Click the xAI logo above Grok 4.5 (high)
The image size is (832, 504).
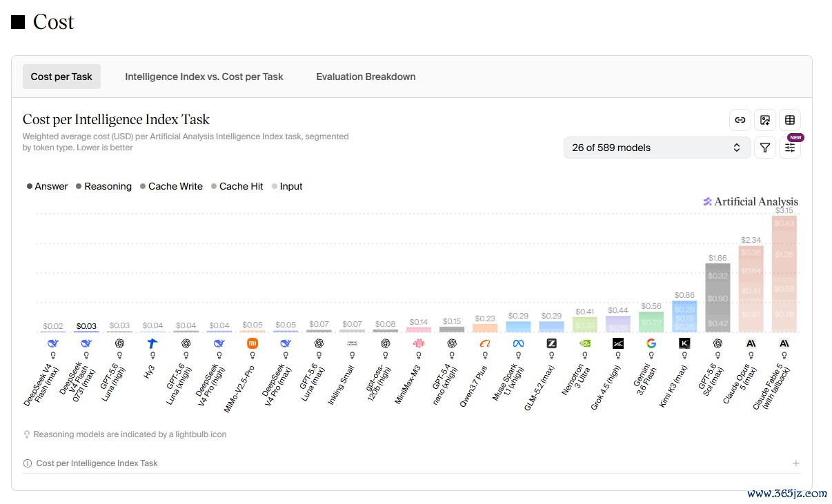tap(618, 343)
